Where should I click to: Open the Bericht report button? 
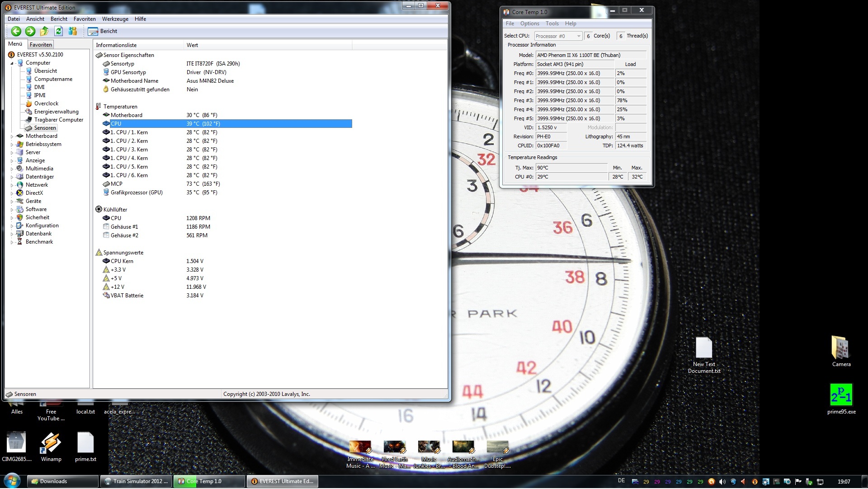[x=103, y=31]
